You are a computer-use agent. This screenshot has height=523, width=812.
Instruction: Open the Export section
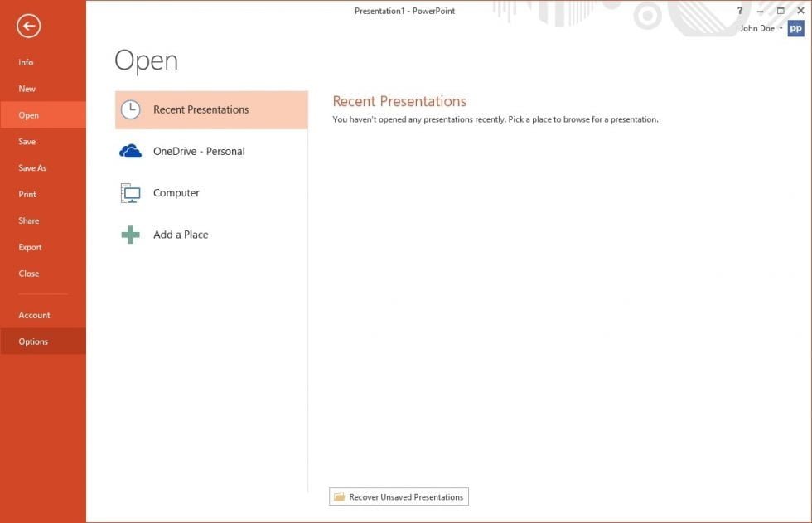point(30,247)
